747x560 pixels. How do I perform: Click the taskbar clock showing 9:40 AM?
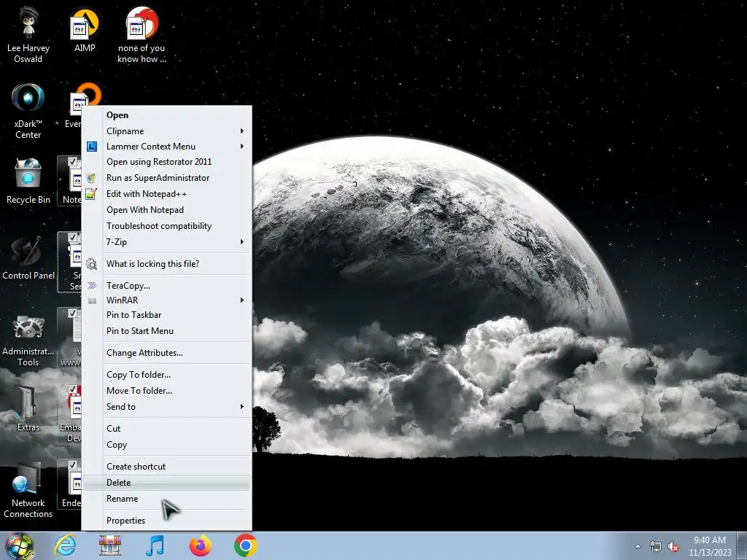pyautogui.click(x=710, y=546)
